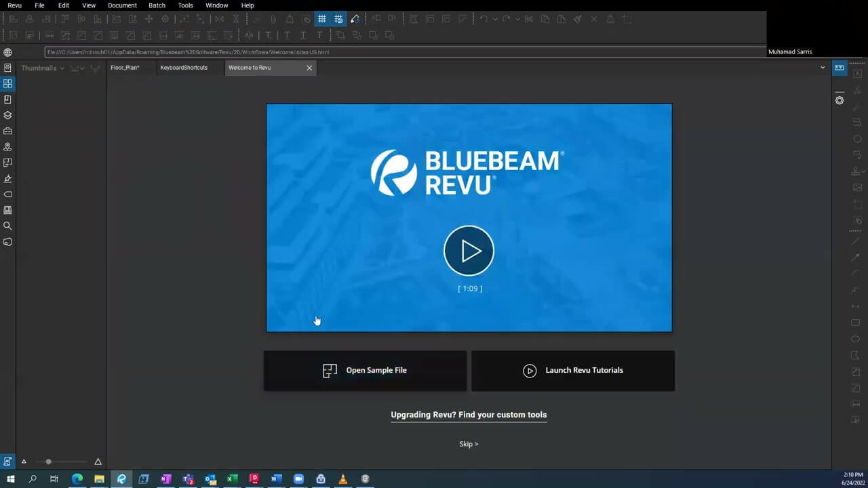Open the Measurements ruler panel icon
Image resolution: width=868 pixels, height=488 pixels.
point(840,68)
